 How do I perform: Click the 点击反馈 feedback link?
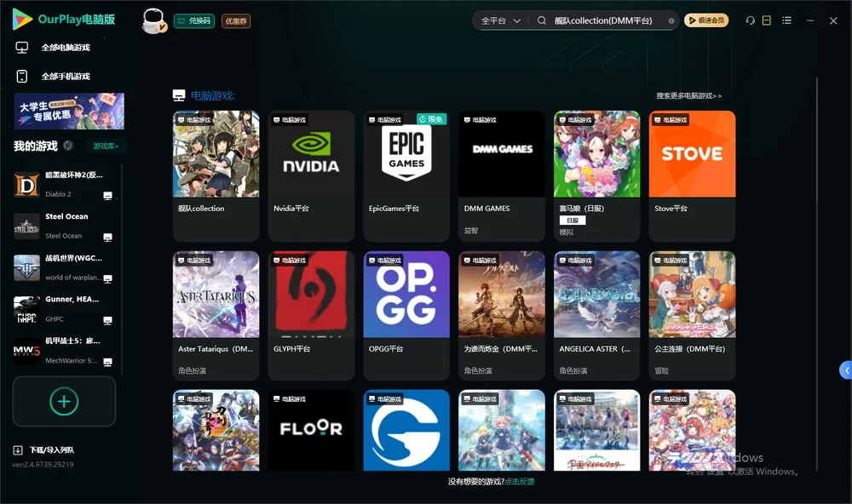click(x=520, y=481)
